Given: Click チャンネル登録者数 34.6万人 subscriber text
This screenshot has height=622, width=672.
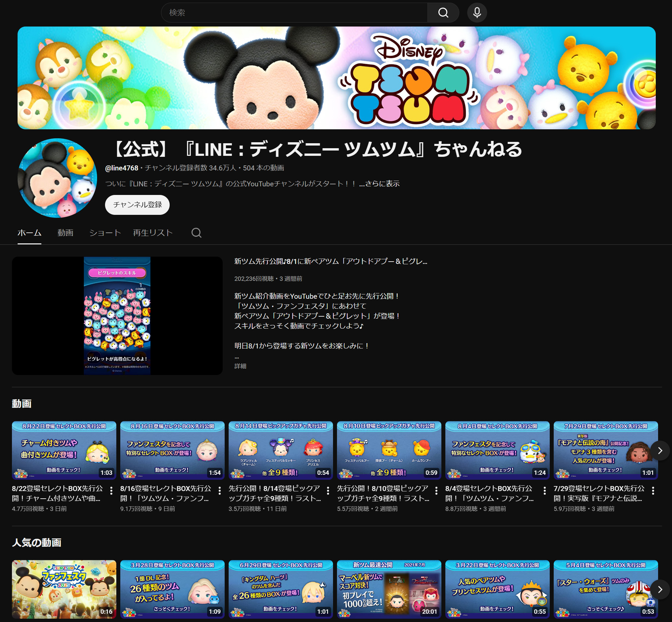Looking at the screenshot, I should 190,168.
